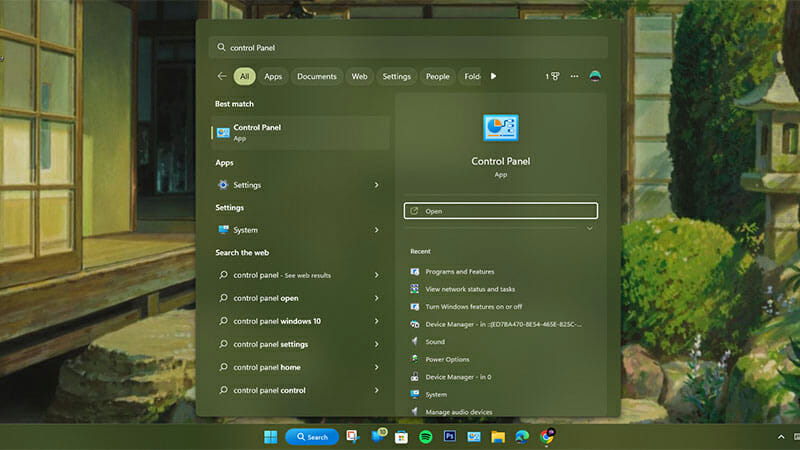The width and height of the screenshot is (800, 450).
Task: Open Spotify from the taskbar
Action: point(426,437)
